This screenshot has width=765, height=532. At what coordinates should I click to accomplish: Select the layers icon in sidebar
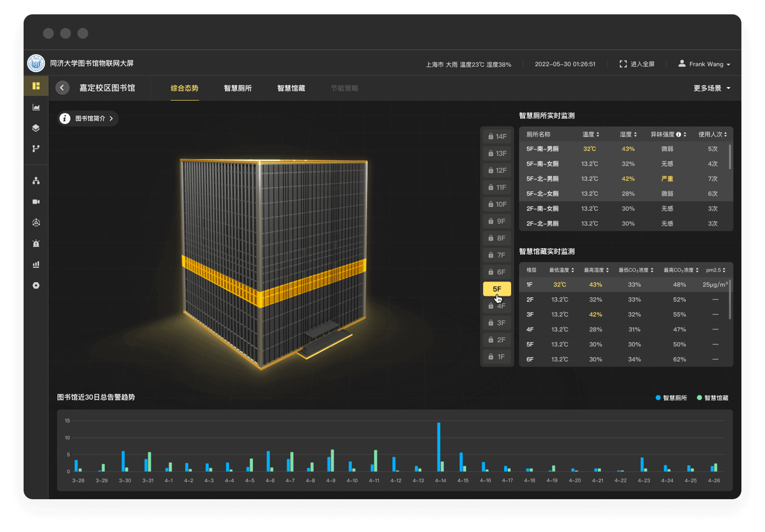(36, 128)
